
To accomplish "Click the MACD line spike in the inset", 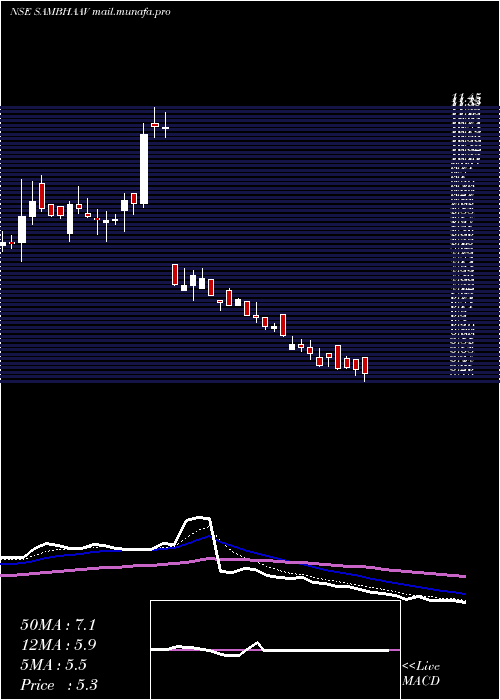I will (257, 643).
